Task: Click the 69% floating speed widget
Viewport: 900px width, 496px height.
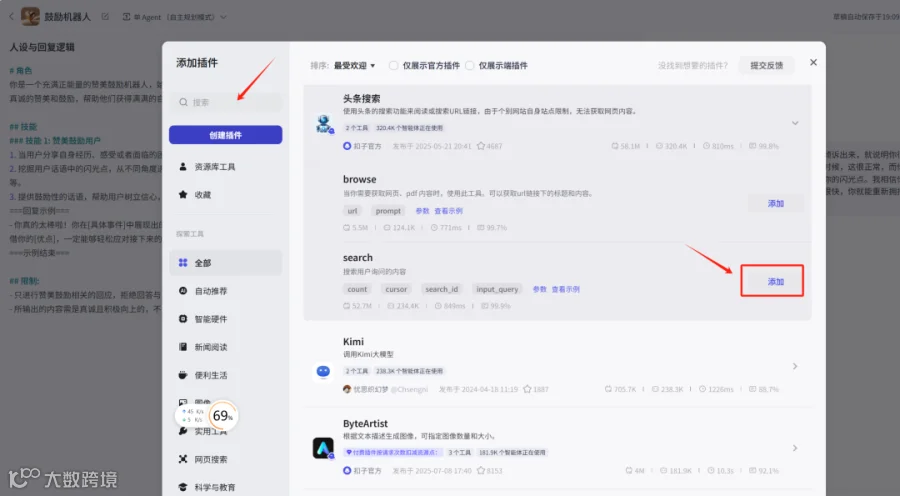Action: tap(208, 415)
